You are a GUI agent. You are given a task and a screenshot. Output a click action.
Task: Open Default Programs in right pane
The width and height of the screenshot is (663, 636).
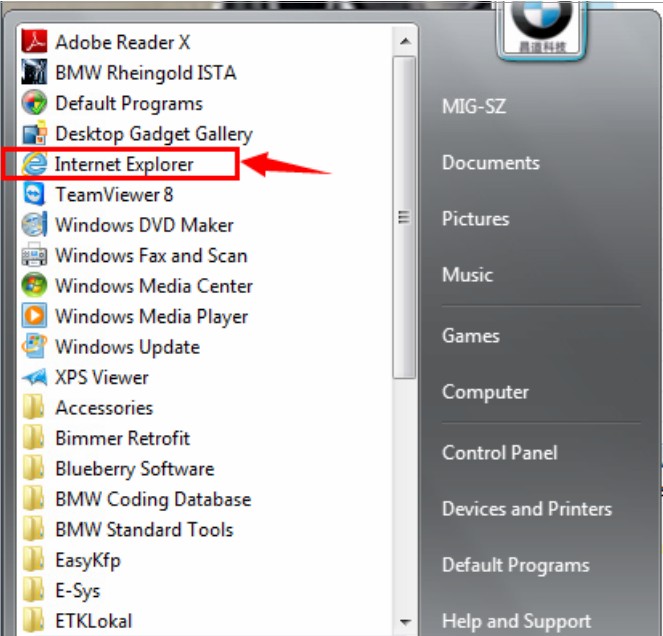(516, 565)
